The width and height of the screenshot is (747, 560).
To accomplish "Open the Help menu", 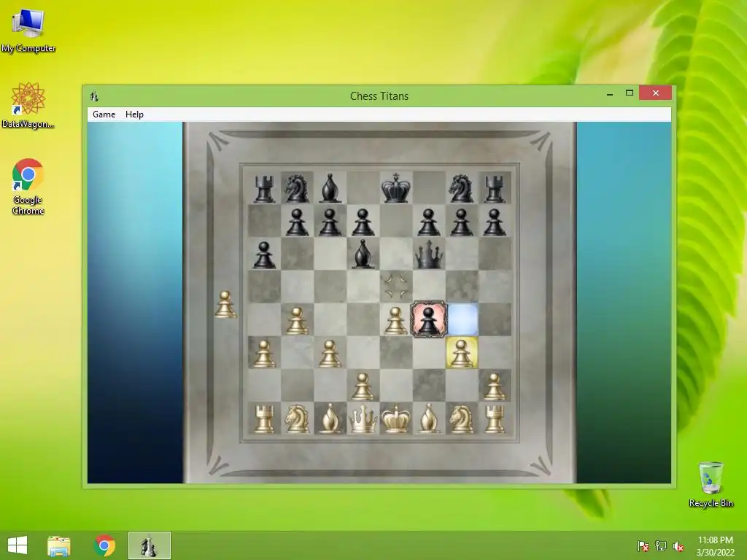I will tap(134, 114).
